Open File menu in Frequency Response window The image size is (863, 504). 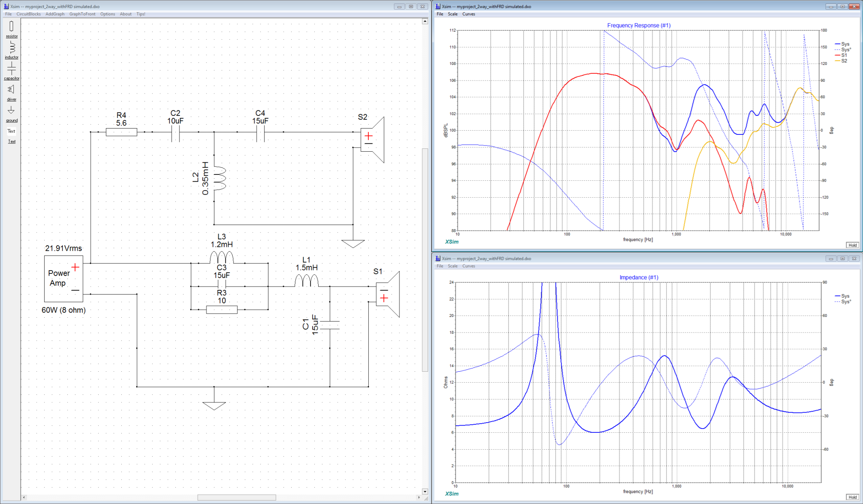440,14
